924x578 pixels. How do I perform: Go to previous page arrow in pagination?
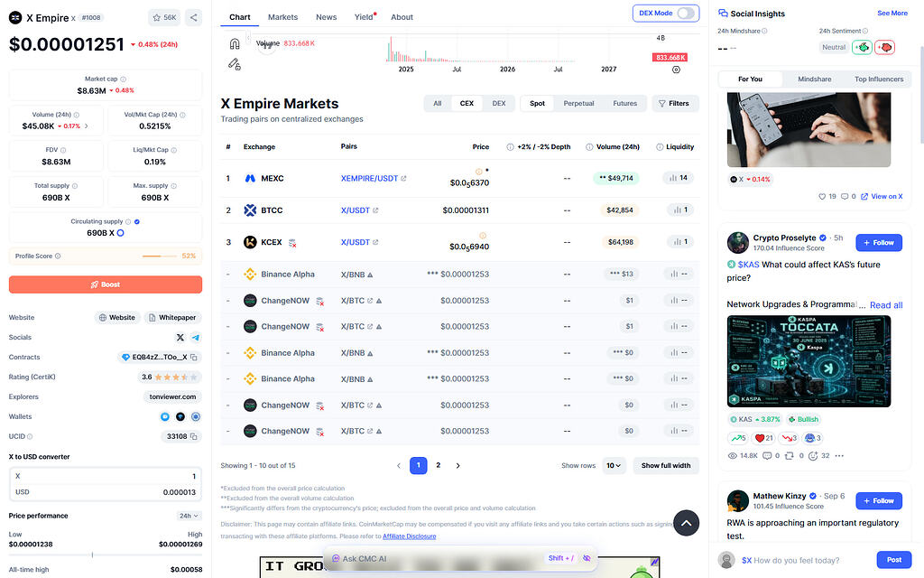(x=398, y=465)
